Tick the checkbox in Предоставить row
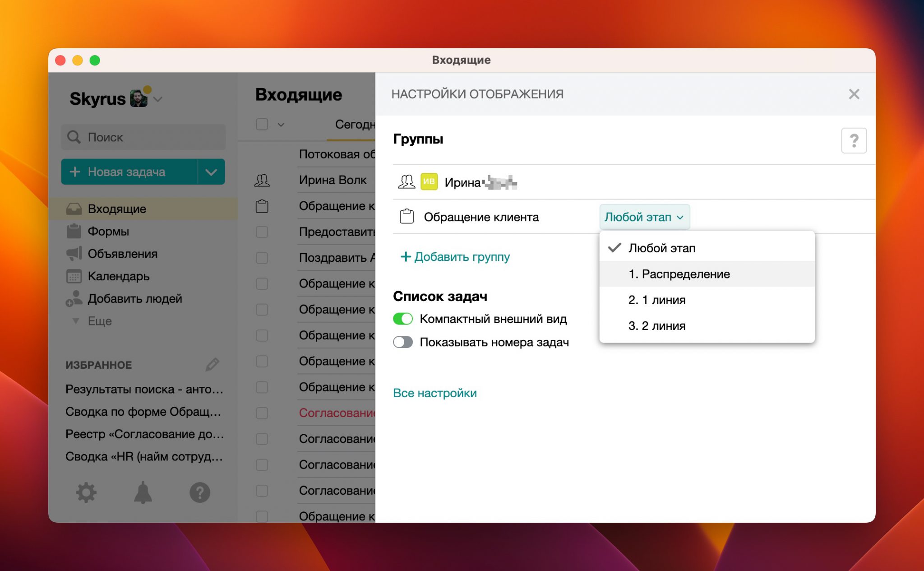 (x=262, y=232)
